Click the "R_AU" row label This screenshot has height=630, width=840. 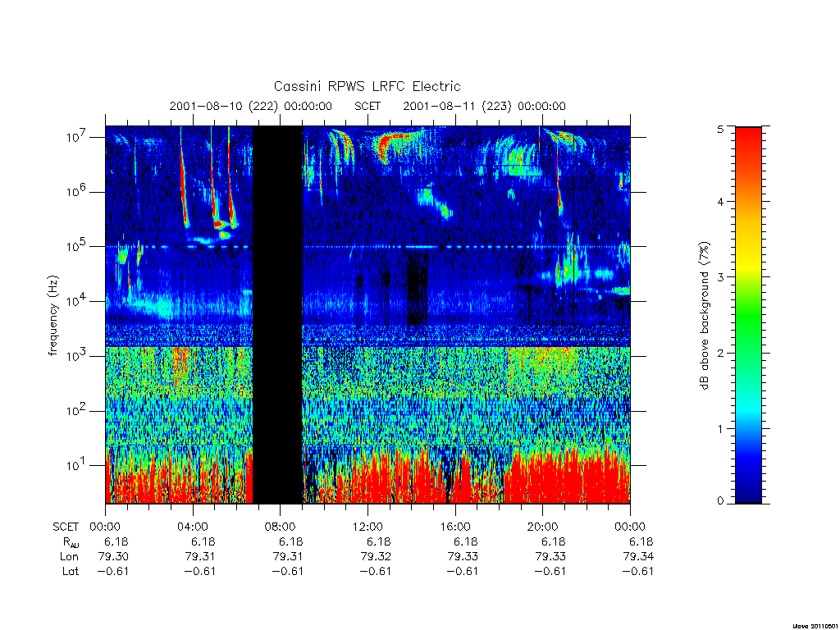pos(71,542)
